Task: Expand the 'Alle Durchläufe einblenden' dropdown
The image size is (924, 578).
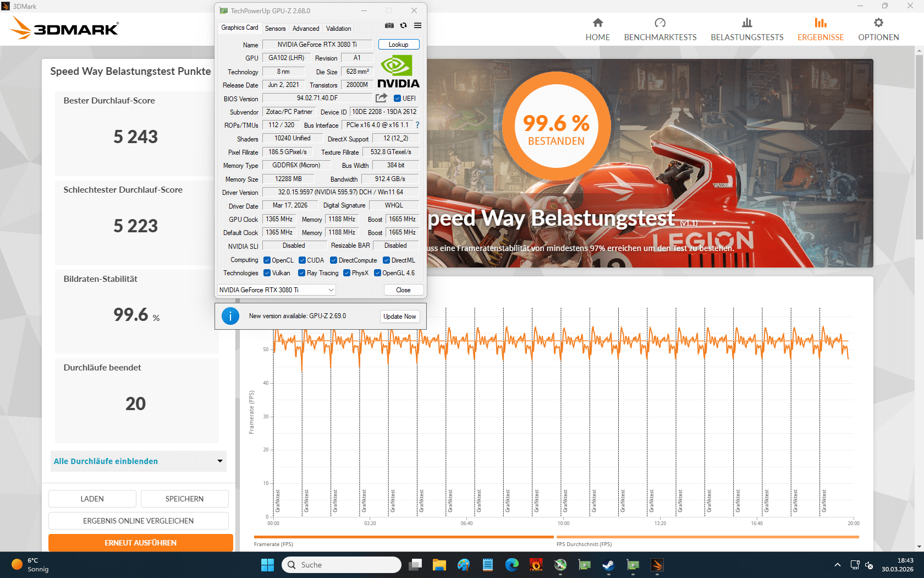Action: tap(139, 461)
